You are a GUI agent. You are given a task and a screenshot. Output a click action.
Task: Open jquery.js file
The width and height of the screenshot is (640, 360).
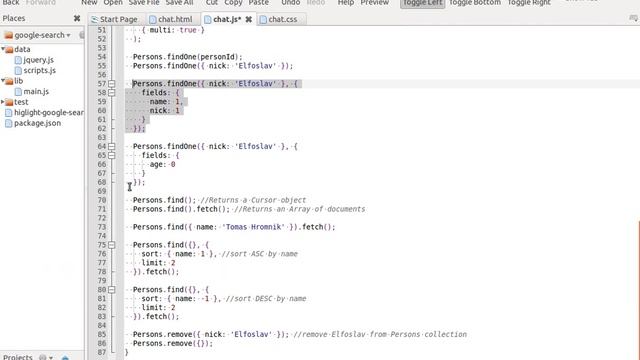click(38, 60)
